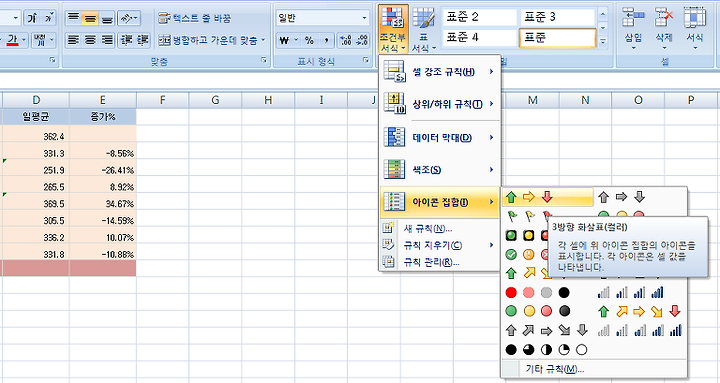This screenshot has width=720, height=383.
Task: Open the Color Scales (색조) submenu
Action: 439,169
